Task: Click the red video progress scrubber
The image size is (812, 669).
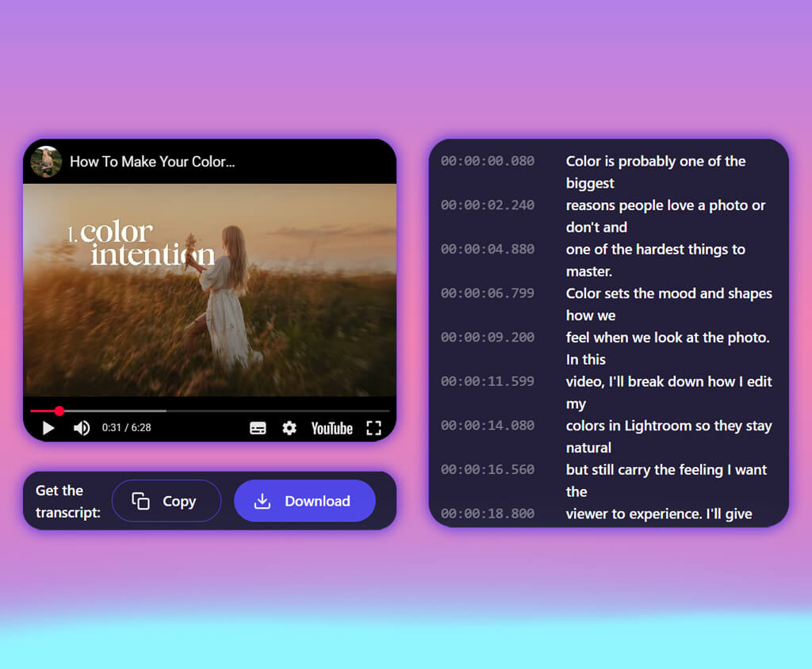Action: tap(59, 411)
